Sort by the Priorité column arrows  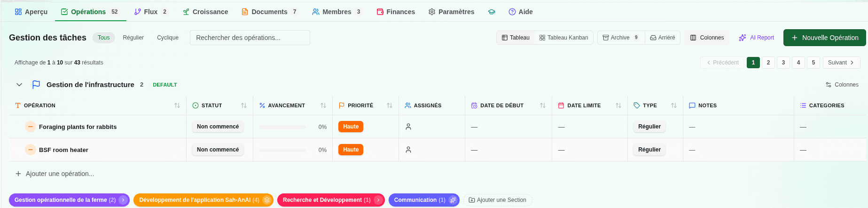[x=390, y=105]
